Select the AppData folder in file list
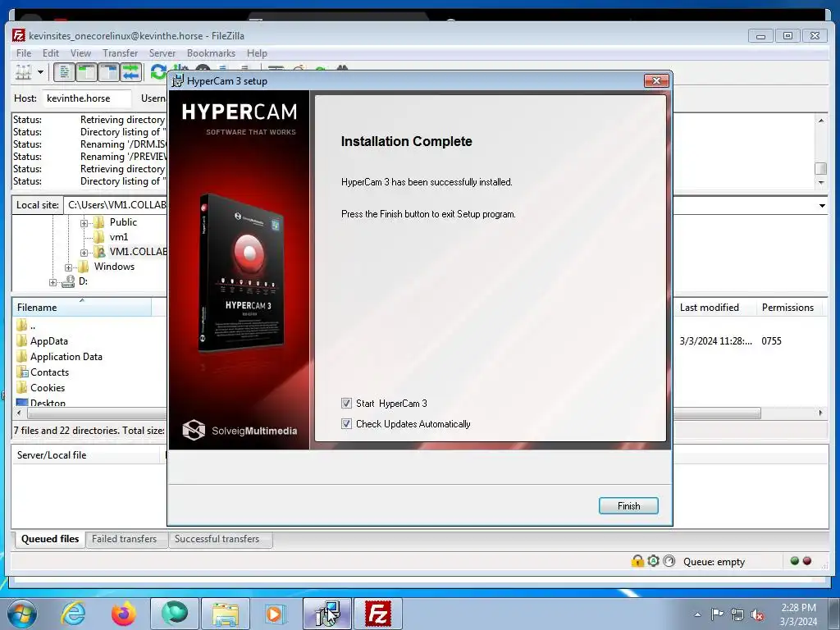Viewport: 840px width, 630px height. (x=48, y=341)
